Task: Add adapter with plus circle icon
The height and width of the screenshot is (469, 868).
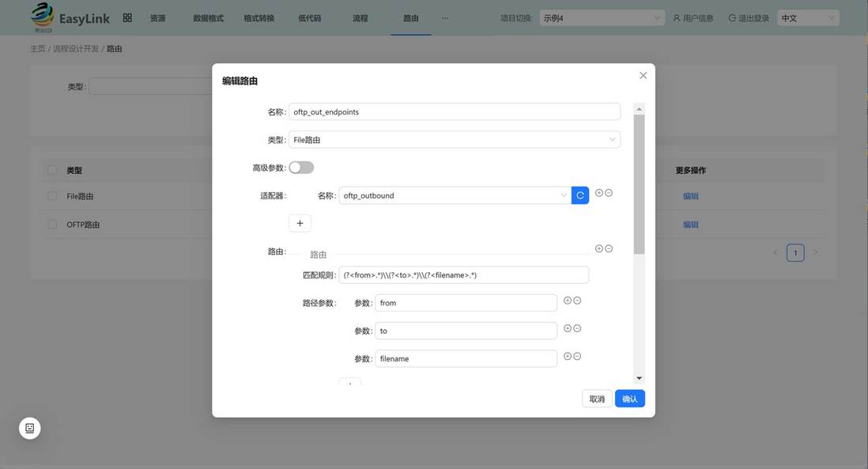Action: coord(599,193)
